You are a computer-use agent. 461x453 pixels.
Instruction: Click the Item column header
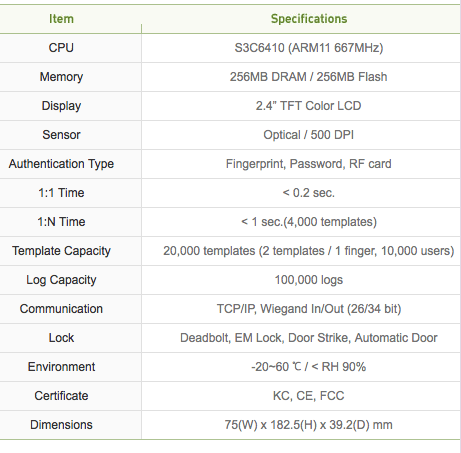pos(61,19)
